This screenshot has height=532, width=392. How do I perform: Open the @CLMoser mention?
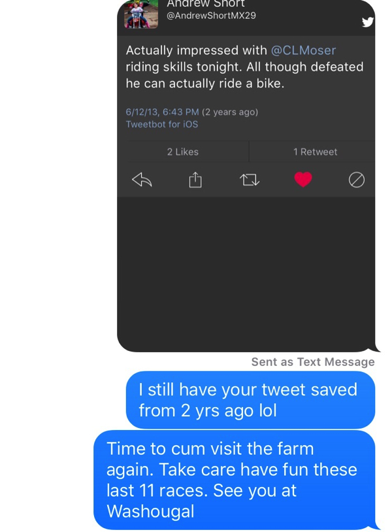(303, 50)
